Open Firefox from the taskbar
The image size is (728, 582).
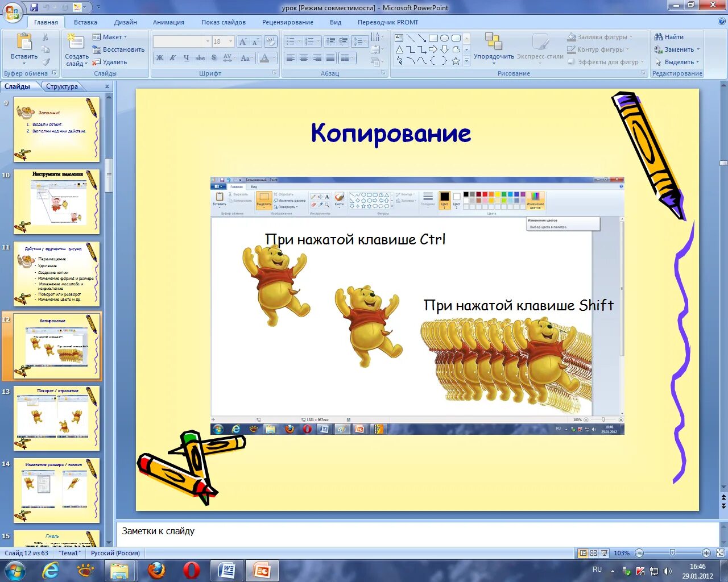156,570
